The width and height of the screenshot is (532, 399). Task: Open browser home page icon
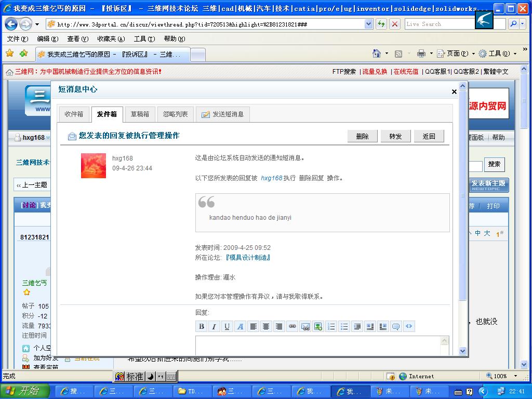pos(376,54)
